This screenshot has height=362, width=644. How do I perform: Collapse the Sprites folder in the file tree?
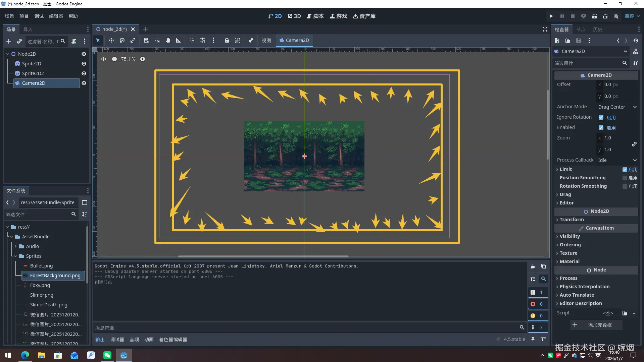coord(15,256)
